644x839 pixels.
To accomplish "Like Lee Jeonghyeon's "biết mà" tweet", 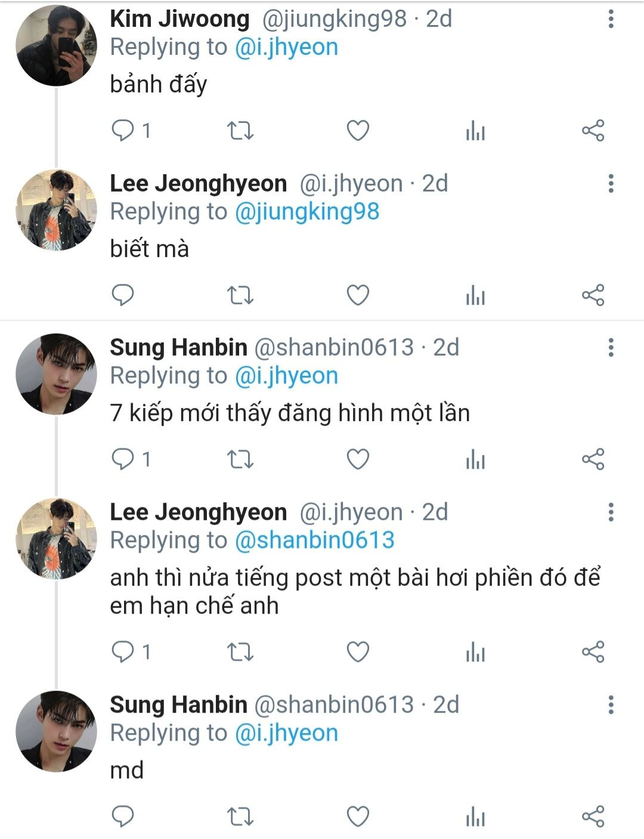I will (x=358, y=295).
